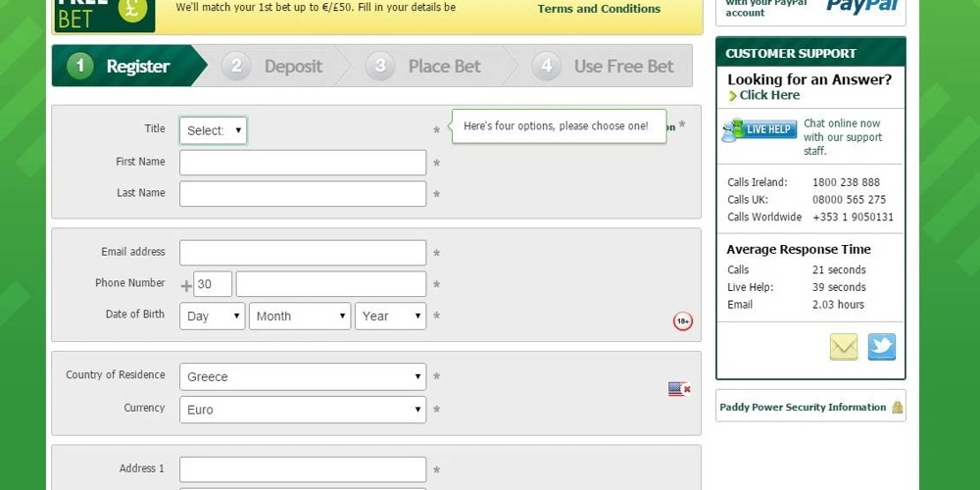Click the '39 seconds' Live Help value
This screenshot has width=980, height=490.
839,287
